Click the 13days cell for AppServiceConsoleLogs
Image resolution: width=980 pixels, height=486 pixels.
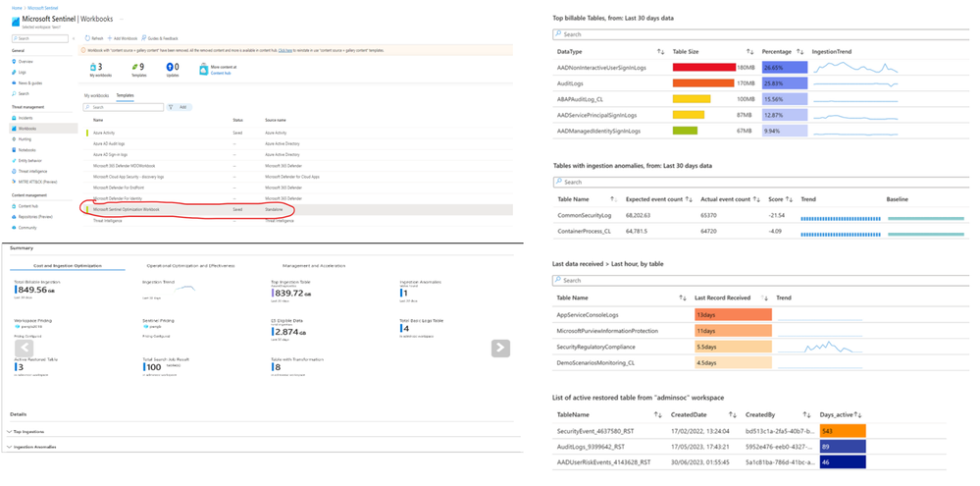coord(733,314)
